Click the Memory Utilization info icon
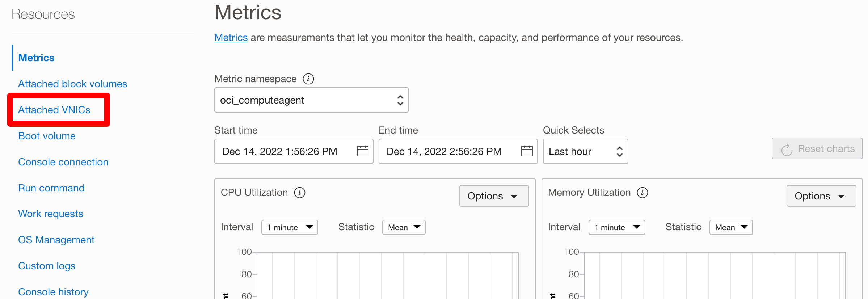The height and width of the screenshot is (299, 868). click(642, 193)
